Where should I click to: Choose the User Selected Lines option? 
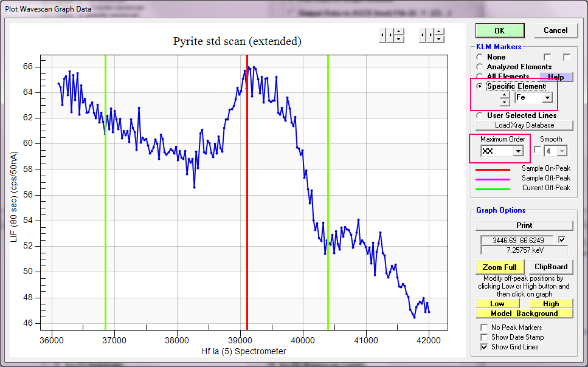click(x=480, y=115)
